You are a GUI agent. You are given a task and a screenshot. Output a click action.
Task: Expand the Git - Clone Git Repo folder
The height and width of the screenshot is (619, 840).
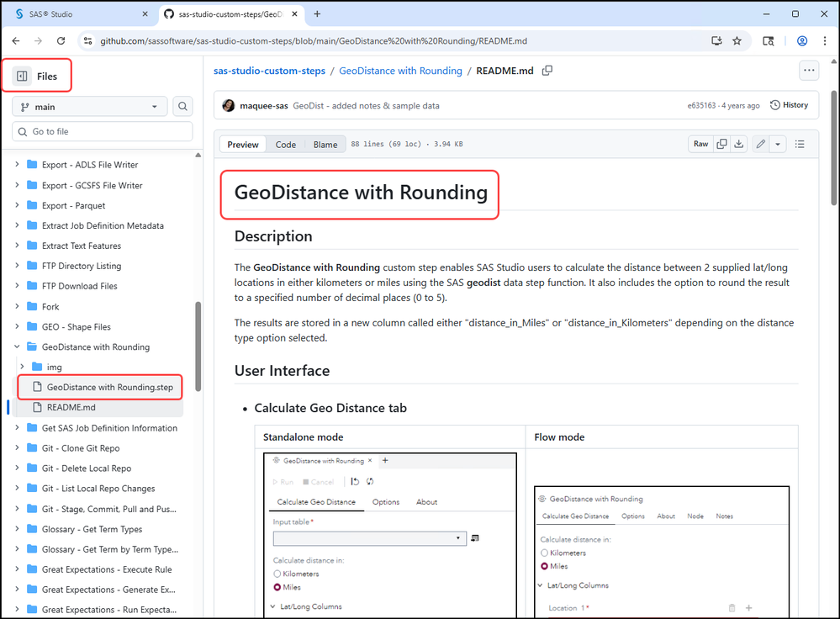point(17,448)
